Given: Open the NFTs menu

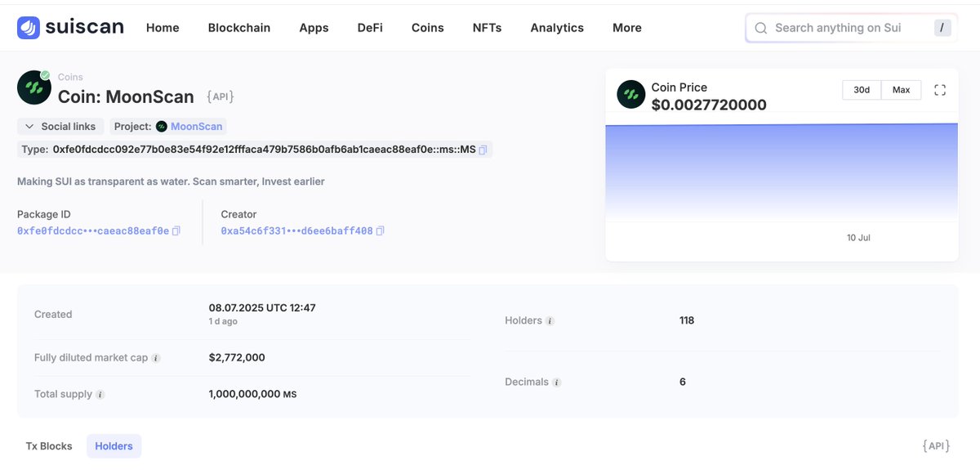Looking at the screenshot, I should [x=488, y=28].
